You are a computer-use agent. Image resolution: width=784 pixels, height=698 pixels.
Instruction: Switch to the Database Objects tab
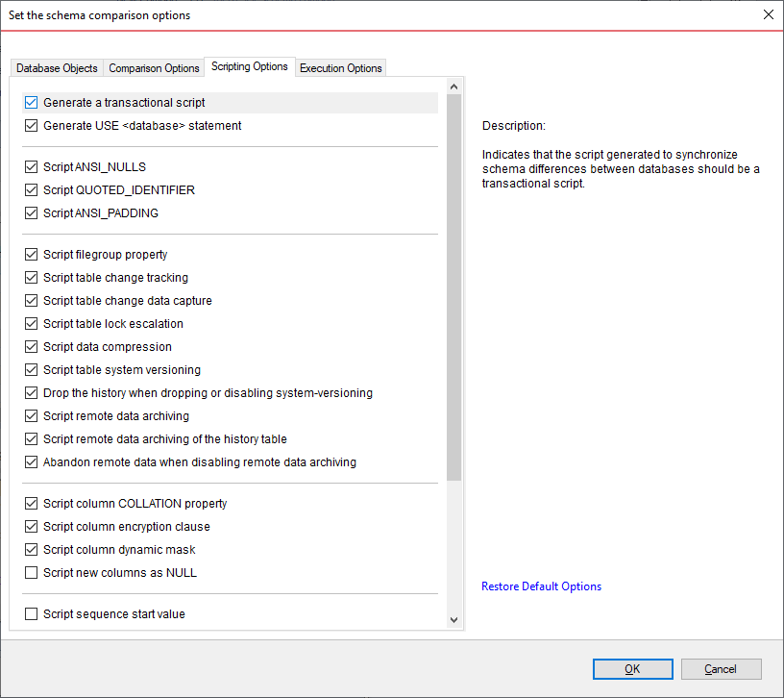coord(57,68)
